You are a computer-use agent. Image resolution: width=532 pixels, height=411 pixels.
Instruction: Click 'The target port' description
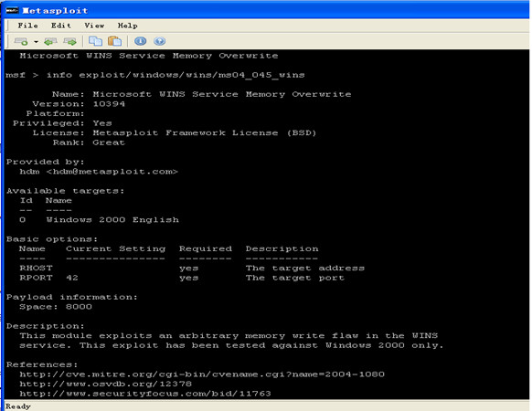pyautogui.click(x=295, y=278)
